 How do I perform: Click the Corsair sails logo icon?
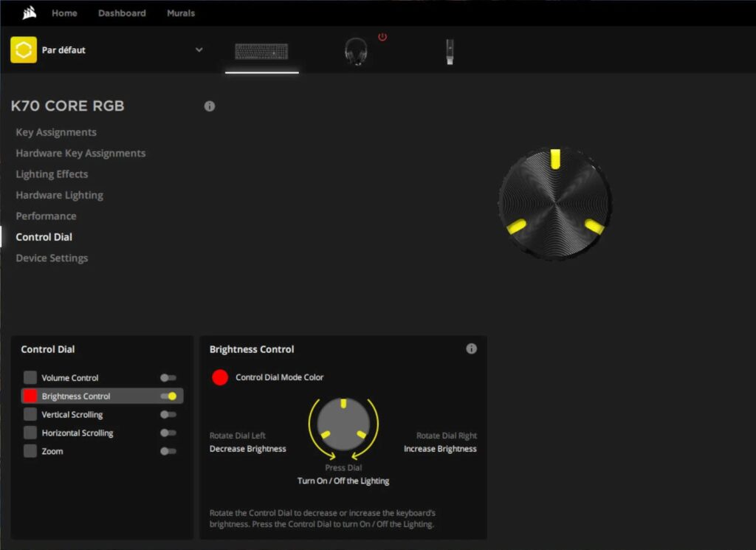click(x=28, y=13)
